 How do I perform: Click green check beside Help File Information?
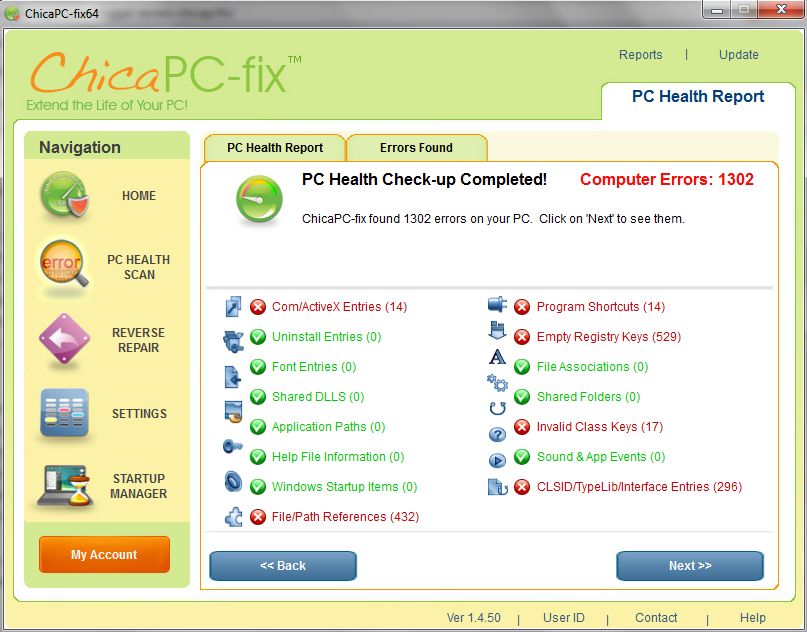point(258,457)
